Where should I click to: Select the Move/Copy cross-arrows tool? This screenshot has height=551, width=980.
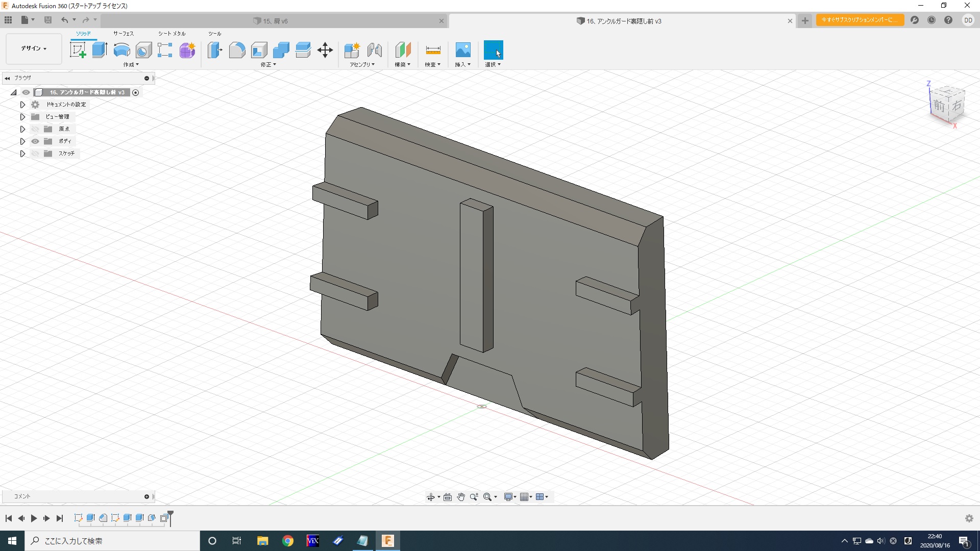point(325,50)
